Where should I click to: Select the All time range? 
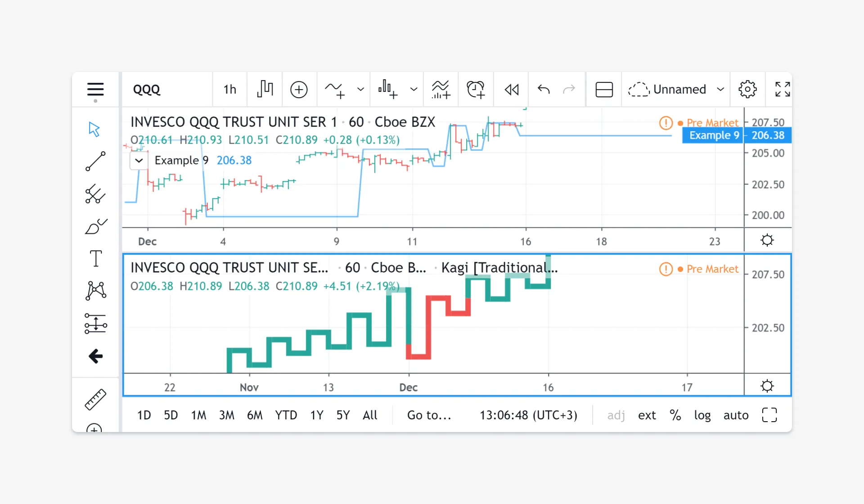click(x=370, y=415)
